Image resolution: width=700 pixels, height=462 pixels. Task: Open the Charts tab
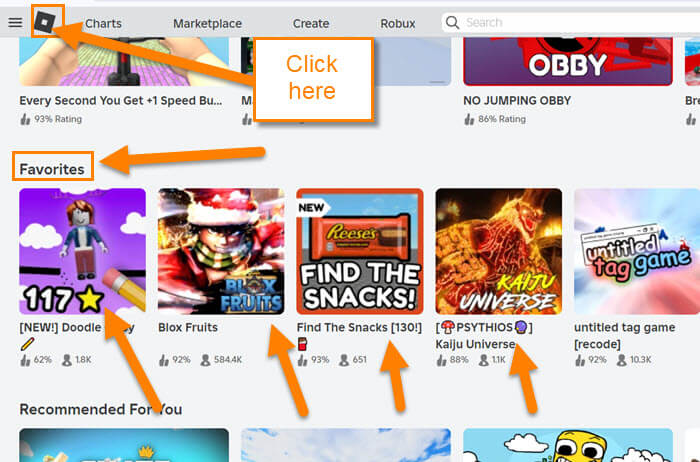click(x=103, y=23)
